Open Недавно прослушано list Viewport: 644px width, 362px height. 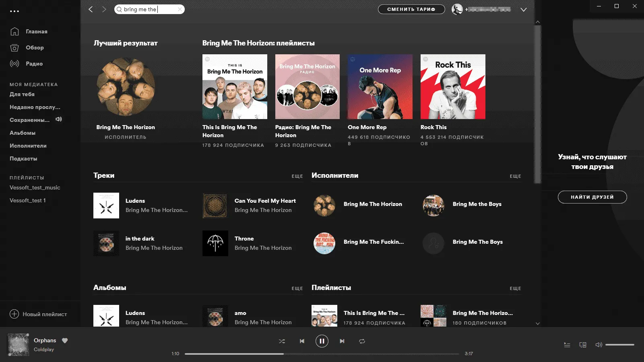click(35, 107)
